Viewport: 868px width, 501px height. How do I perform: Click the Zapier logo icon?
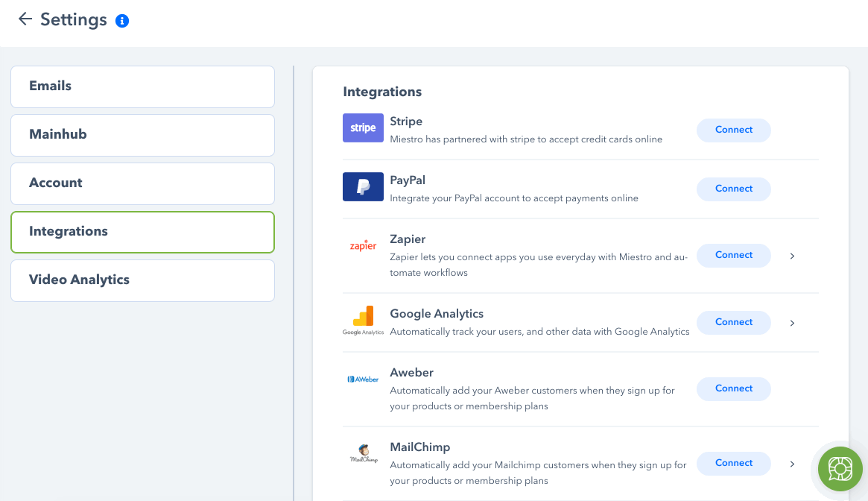coord(363,245)
